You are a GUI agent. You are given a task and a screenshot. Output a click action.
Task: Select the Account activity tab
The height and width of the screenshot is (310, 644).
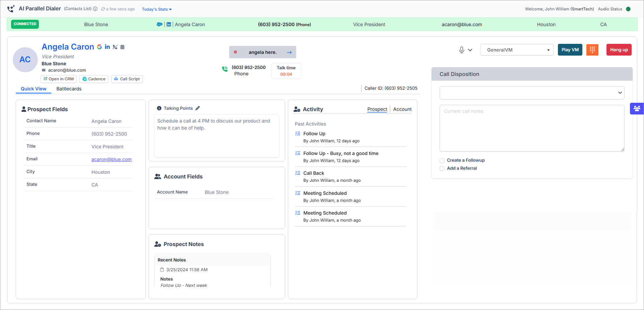pos(402,109)
